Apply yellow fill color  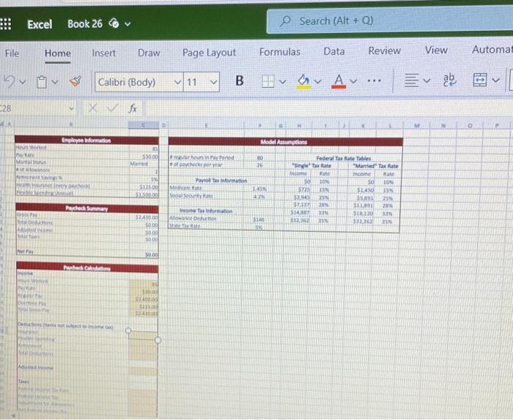303,81
